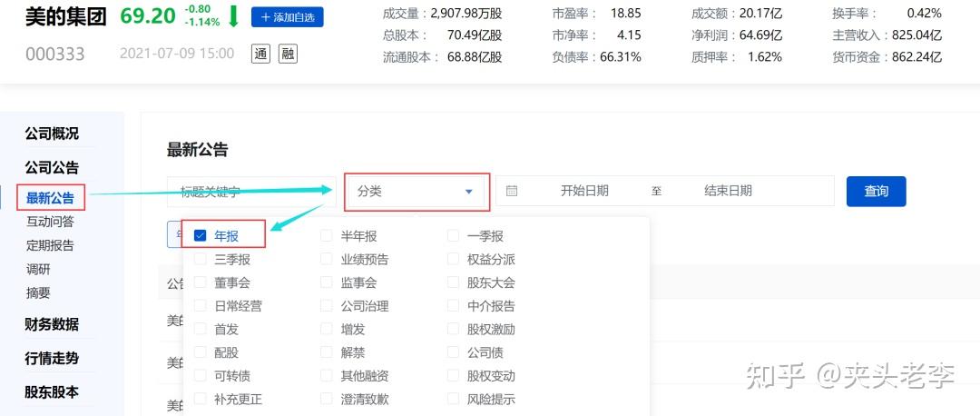Image resolution: width=980 pixels, height=416 pixels.
Task: Check the 可转债 checkbox
Action: (x=200, y=375)
